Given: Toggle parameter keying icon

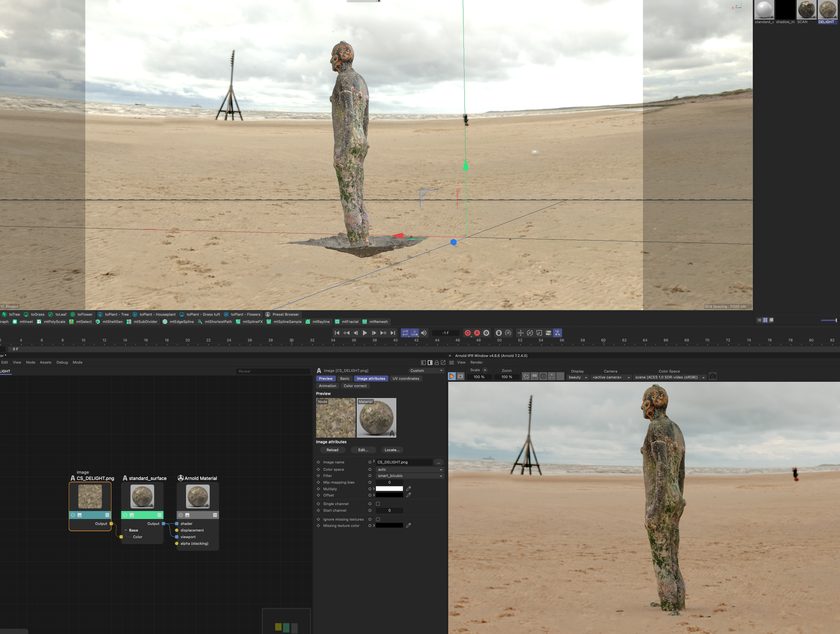Looking at the screenshot, I should pos(548,333).
